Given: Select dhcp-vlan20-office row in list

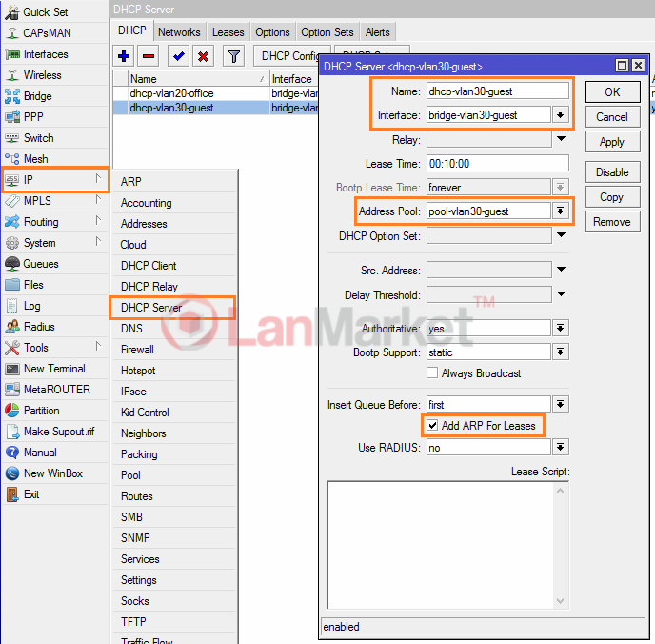Looking at the screenshot, I should click(171, 93).
